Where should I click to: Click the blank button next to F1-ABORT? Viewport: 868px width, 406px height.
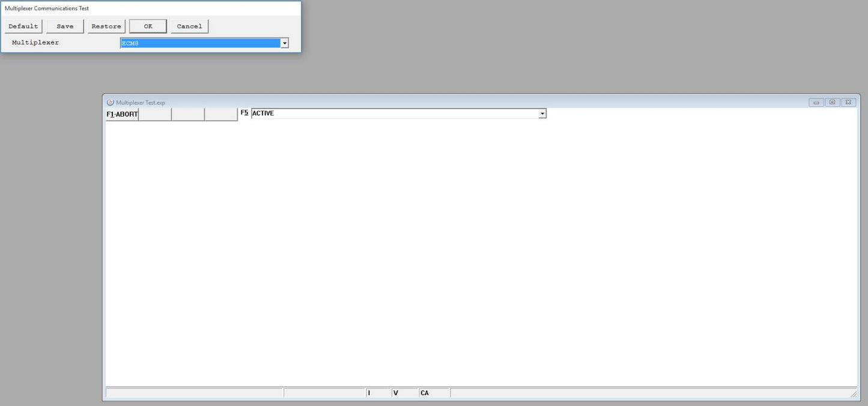(155, 114)
